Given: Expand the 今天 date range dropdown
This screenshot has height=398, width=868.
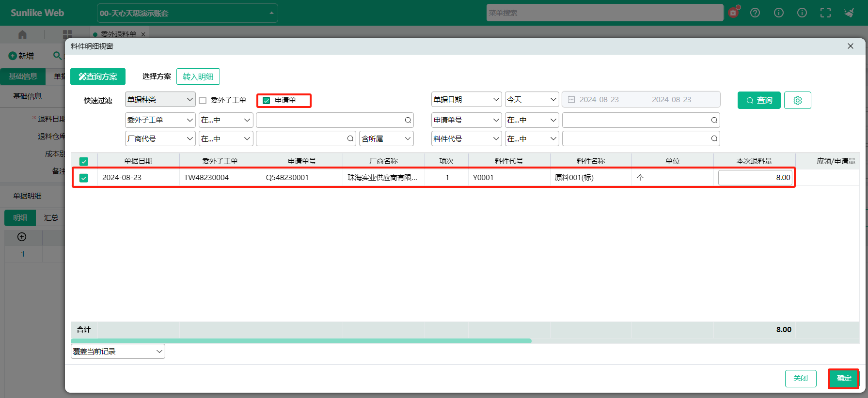Looking at the screenshot, I should (532, 100).
